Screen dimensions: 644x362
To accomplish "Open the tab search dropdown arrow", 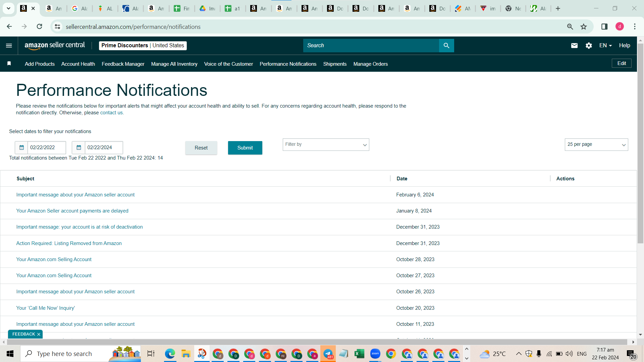I will pos(8,8).
